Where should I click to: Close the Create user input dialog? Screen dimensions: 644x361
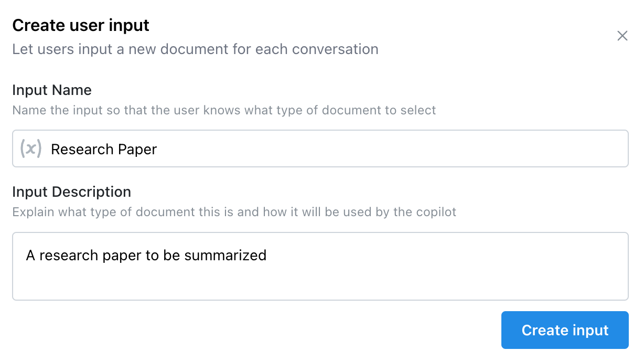[x=622, y=36]
